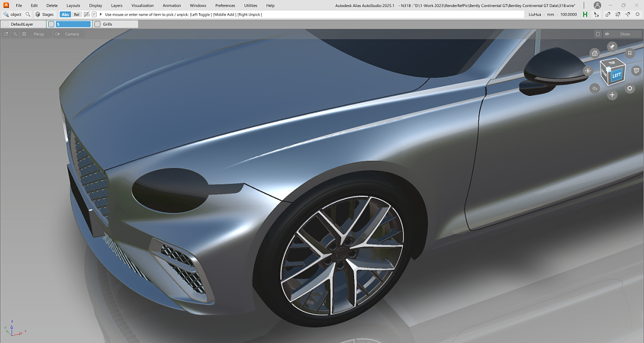Toggle the green H history indicator
The height and width of the screenshot is (343, 644).
tap(585, 14)
